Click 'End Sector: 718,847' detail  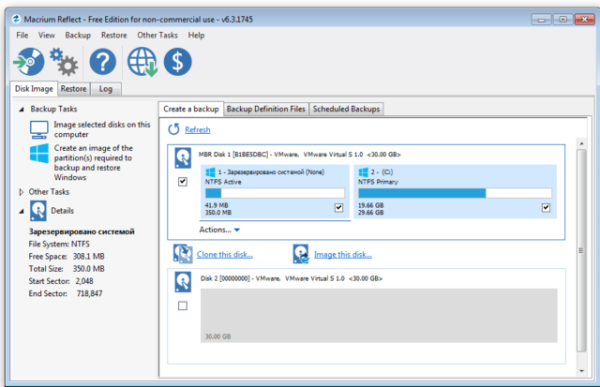click(65, 293)
